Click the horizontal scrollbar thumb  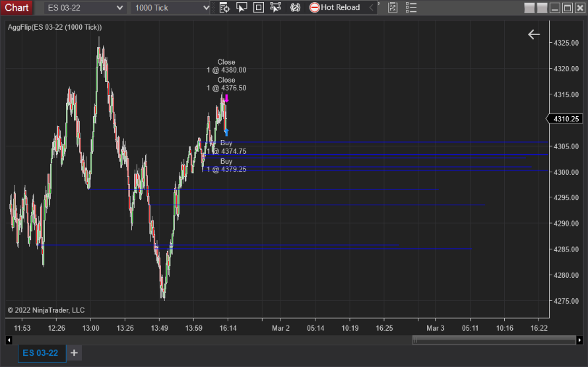coord(494,341)
